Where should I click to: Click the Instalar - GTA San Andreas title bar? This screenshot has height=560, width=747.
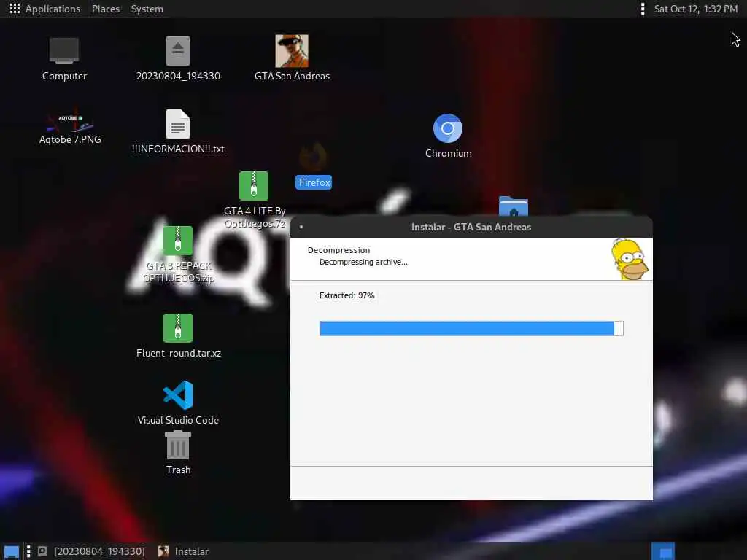(x=471, y=227)
